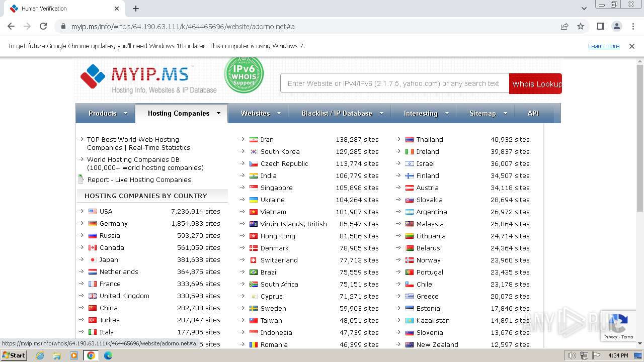The width and height of the screenshot is (644, 362).
Task: Click the taskbar clock showing 4:34 PM
Action: pos(618,355)
